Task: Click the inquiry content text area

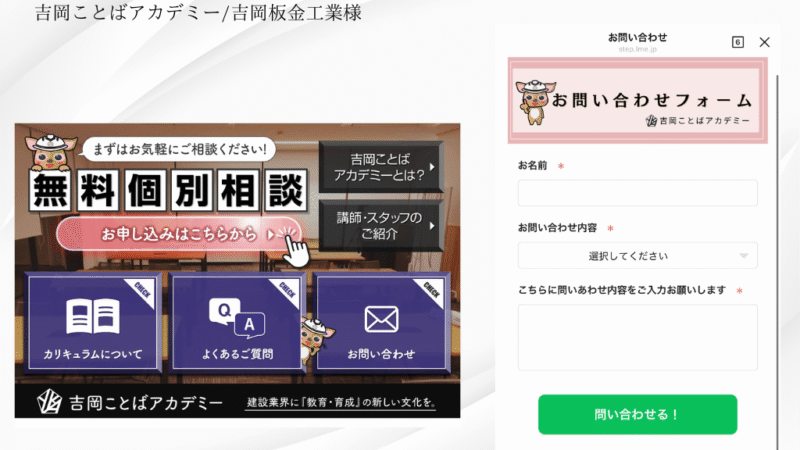Action: tap(637, 337)
